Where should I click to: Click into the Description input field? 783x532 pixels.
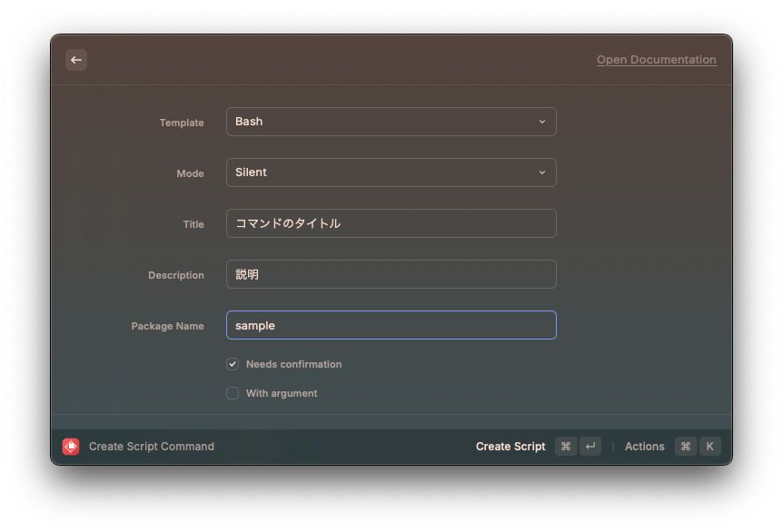click(x=391, y=274)
